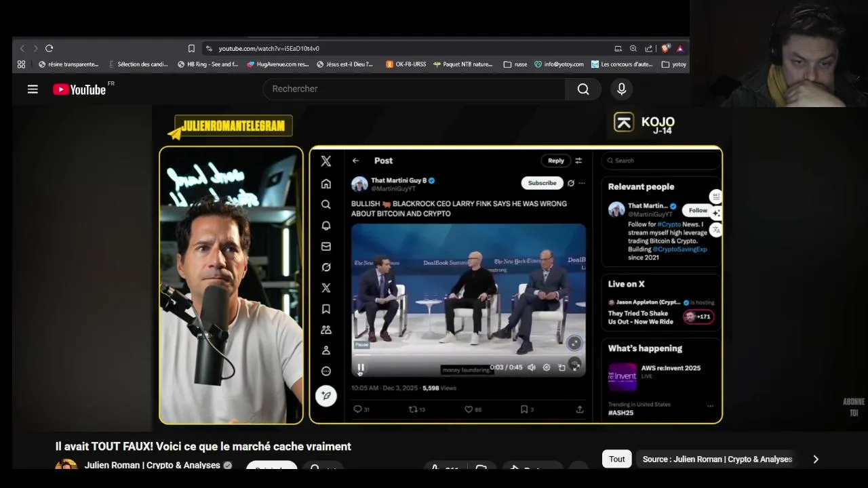Screen dimensions: 868x488
Task: Click the X sidebar Explore search icon
Action: pos(326,205)
